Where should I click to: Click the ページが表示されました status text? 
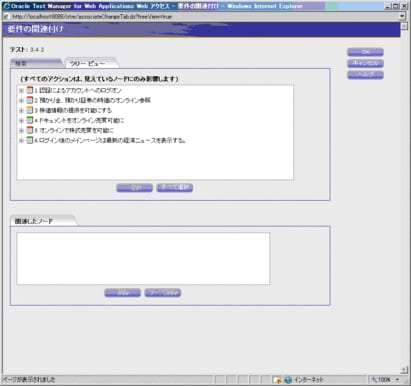[29, 380]
